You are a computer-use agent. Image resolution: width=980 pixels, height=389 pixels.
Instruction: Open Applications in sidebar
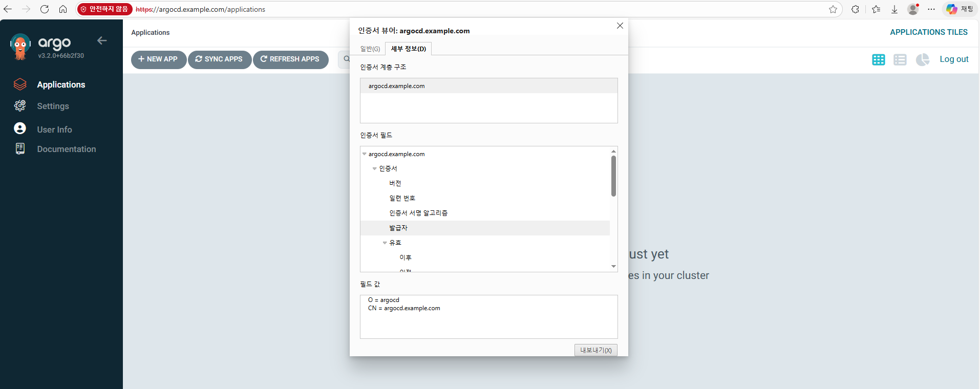click(x=61, y=84)
